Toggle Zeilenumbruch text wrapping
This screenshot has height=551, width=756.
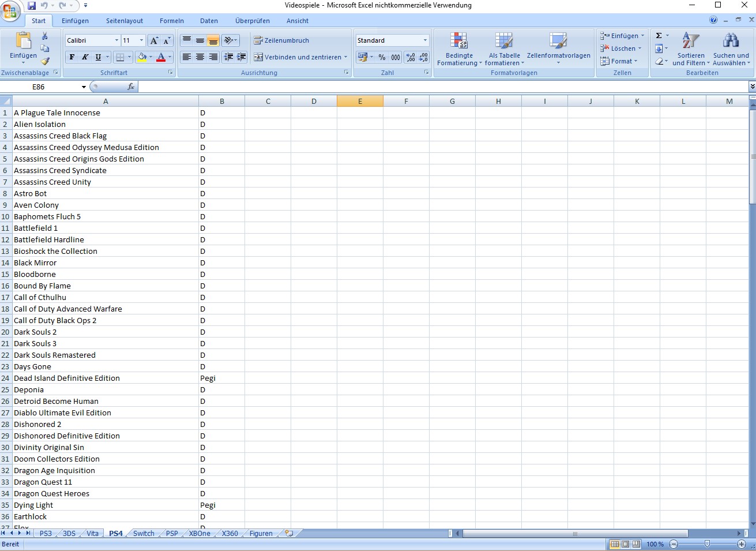click(x=281, y=40)
